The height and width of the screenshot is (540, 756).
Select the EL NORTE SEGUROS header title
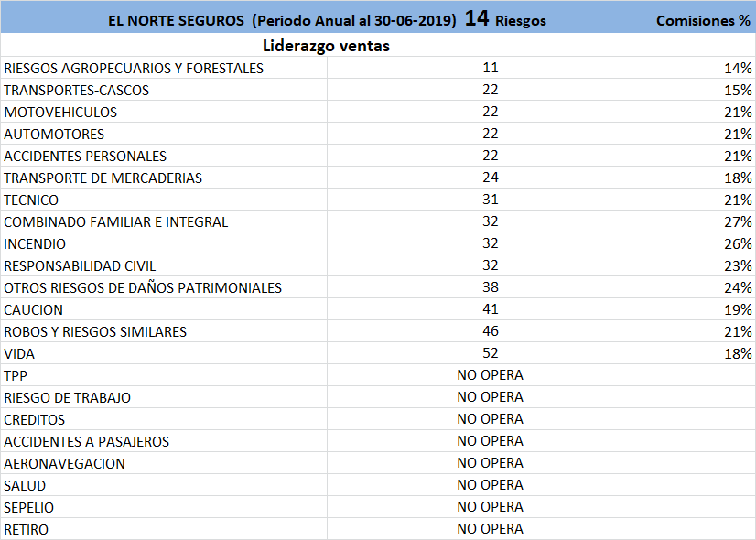[x=327, y=20]
